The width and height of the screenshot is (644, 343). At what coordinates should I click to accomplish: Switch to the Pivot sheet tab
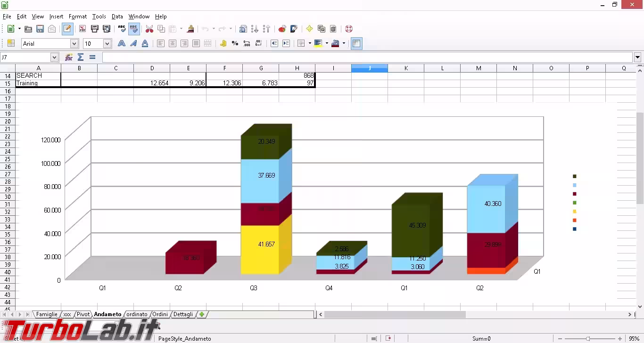pyautogui.click(x=83, y=314)
